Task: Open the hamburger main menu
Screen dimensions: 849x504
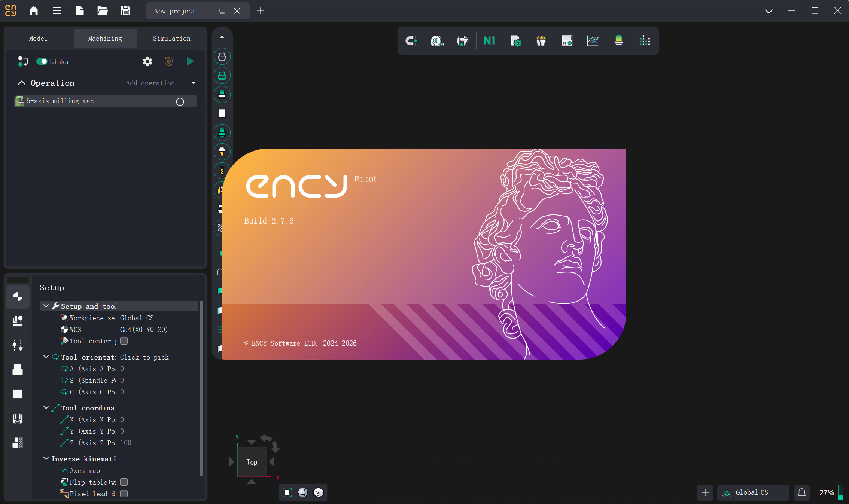Action: point(57,10)
